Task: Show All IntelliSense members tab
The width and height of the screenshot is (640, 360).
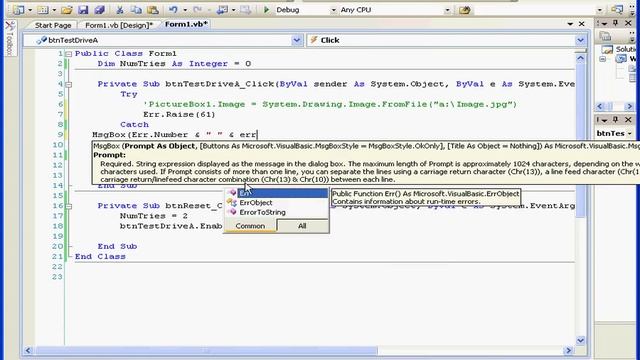Action: point(302,226)
